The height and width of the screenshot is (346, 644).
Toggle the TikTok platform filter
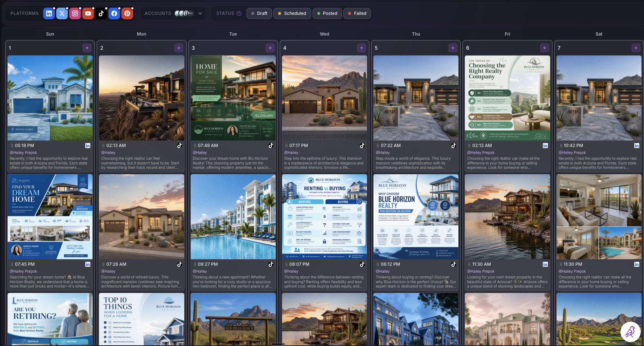(x=101, y=13)
